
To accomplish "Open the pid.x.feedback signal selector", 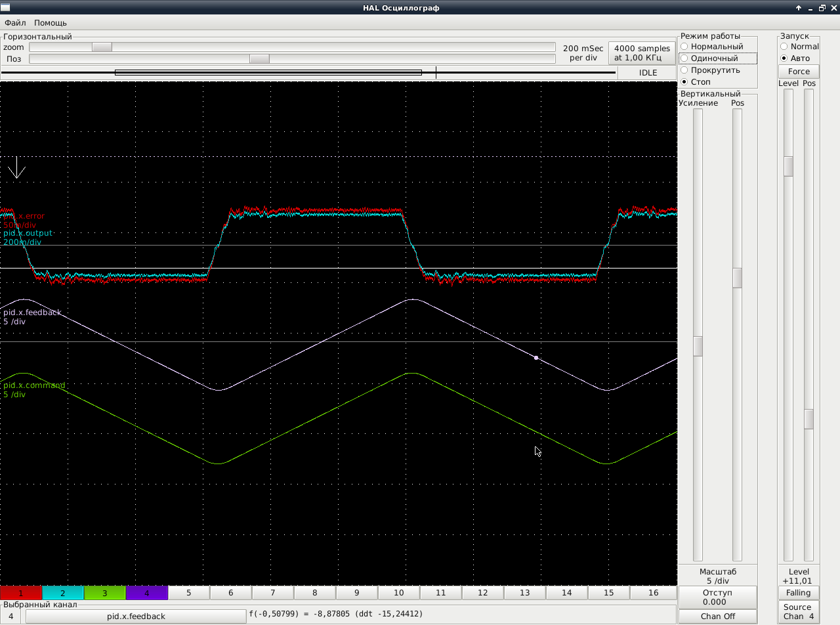I will click(x=136, y=616).
